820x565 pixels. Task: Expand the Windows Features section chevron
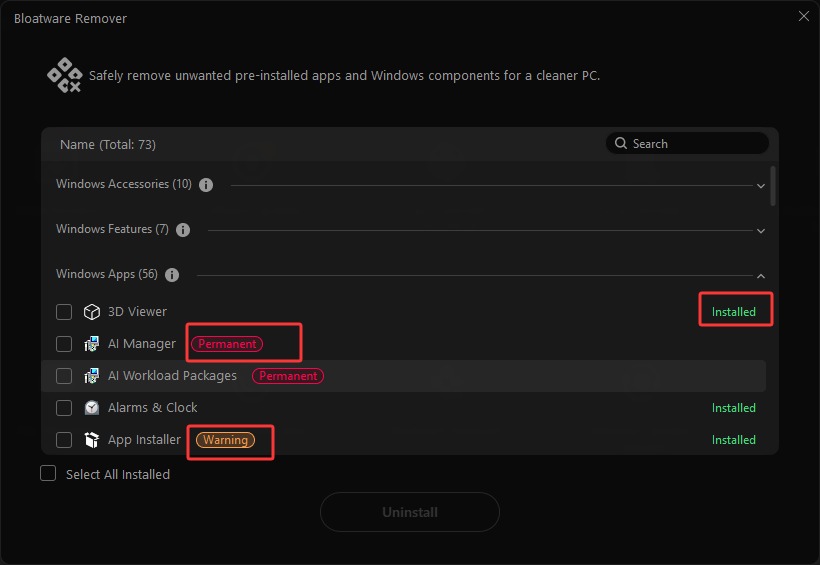[x=761, y=231]
